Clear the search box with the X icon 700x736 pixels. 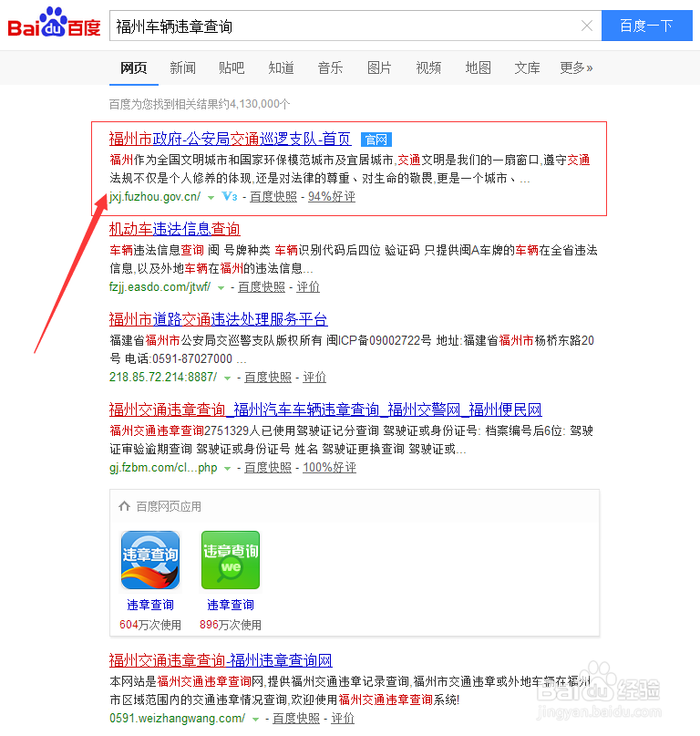(586, 26)
